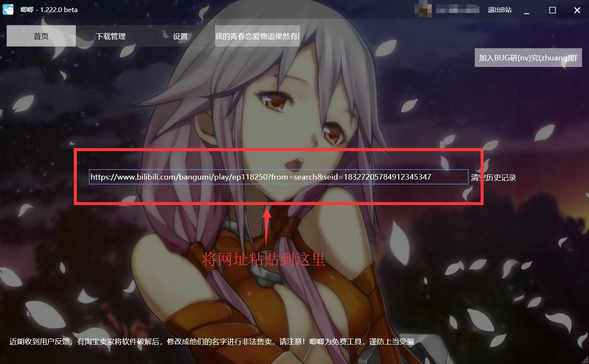Click the 加入BUG研究群 button
This screenshot has height=364, width=589.
tap(528, 57)
